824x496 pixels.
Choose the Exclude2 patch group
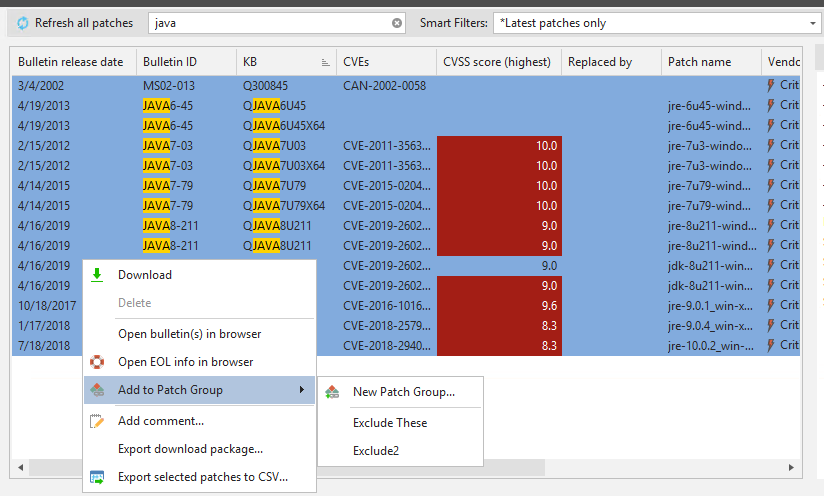pyautogui.click(x=376, y=451)
